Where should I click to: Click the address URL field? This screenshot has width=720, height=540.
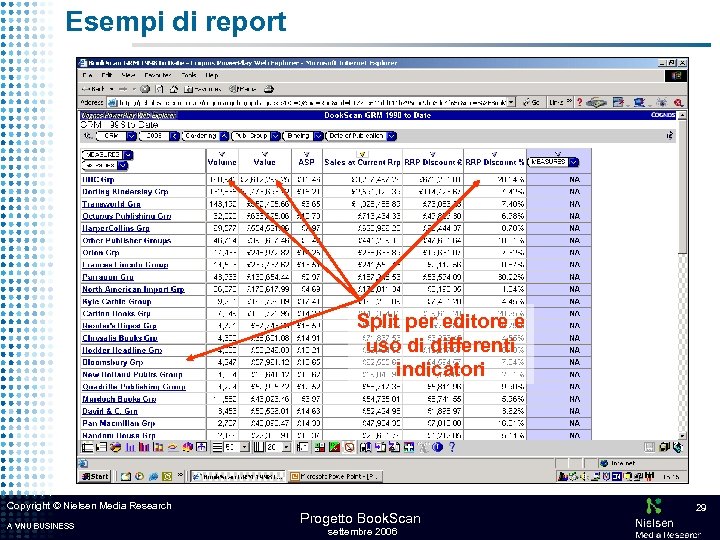coord(312,102)
